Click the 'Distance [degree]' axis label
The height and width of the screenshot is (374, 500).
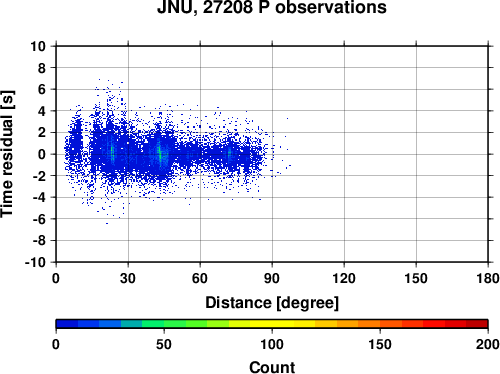272,303
